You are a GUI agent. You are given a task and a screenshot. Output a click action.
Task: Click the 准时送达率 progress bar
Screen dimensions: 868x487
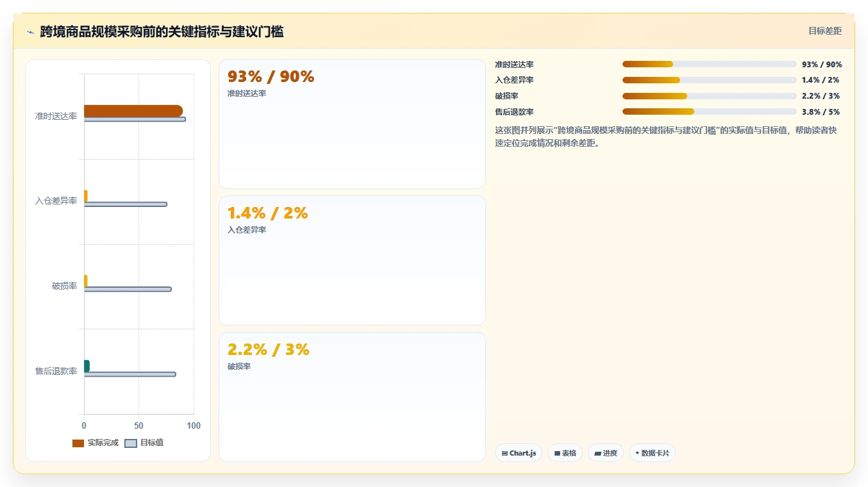709,64
